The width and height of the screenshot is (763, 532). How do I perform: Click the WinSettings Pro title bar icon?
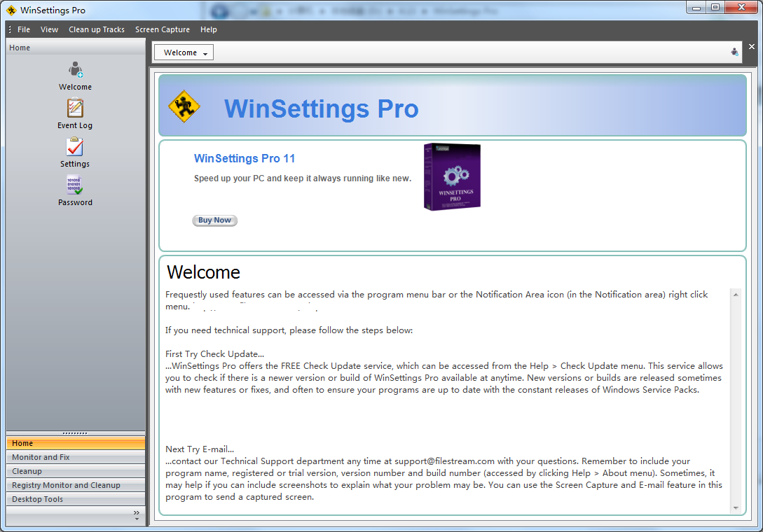[x=11, y=10]
